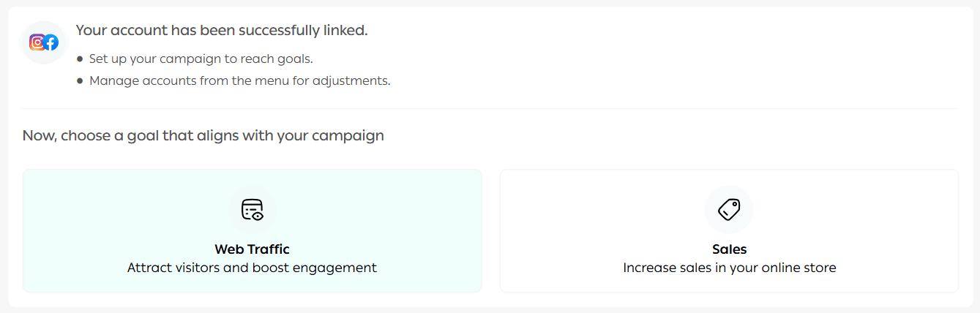Click the Web Traffic browser-eye icon
This screenshot has height=313, width=980.
[253, 210]
